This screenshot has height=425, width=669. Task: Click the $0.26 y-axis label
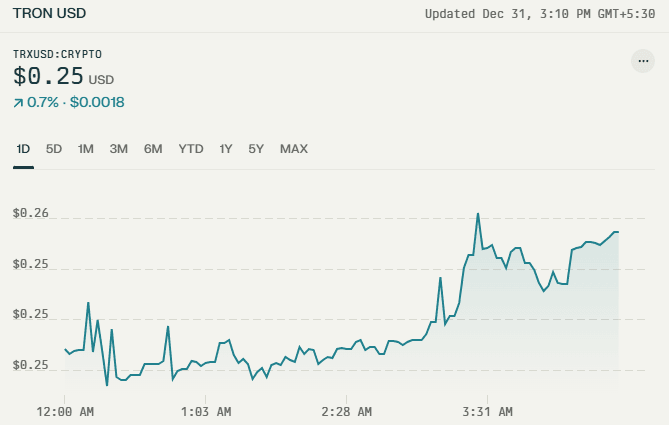pyautogui.click(x=30, y=213)
